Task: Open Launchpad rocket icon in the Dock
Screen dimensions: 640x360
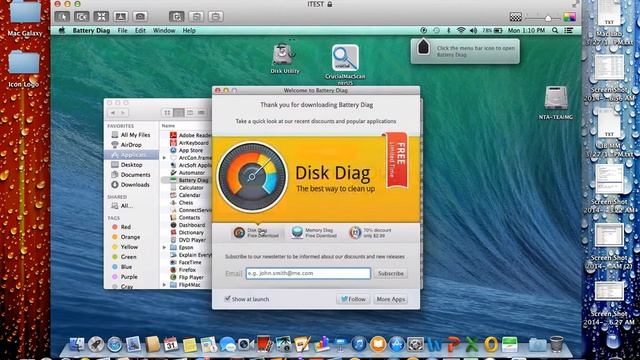Action: pos(96,344)
